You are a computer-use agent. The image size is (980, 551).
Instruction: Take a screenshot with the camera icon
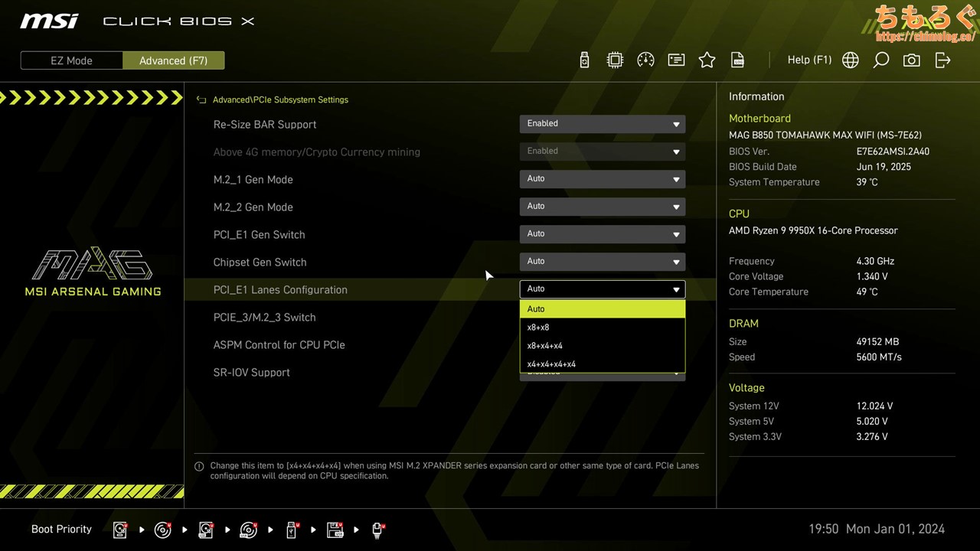911,60
